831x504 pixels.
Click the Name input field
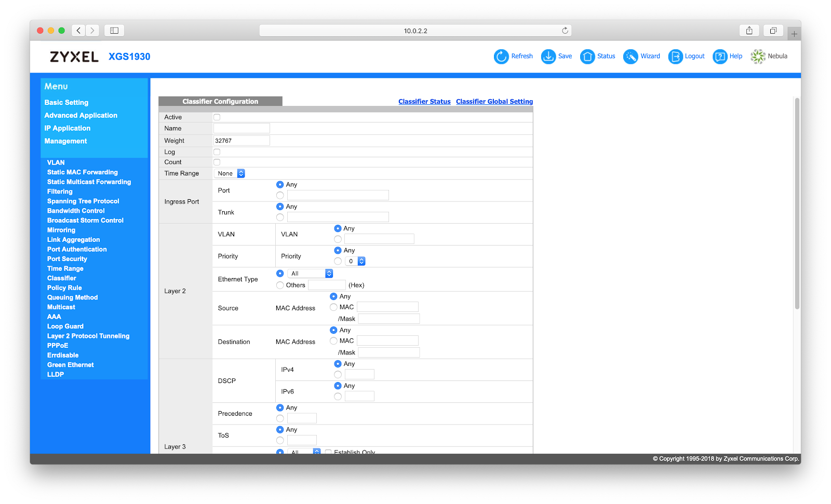click(x=242, y=128)
